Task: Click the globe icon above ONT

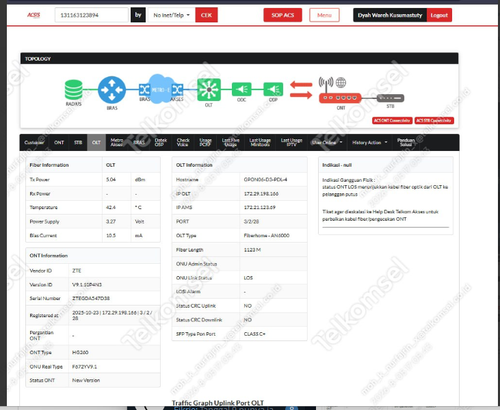Action: click(x=341, y=82)
